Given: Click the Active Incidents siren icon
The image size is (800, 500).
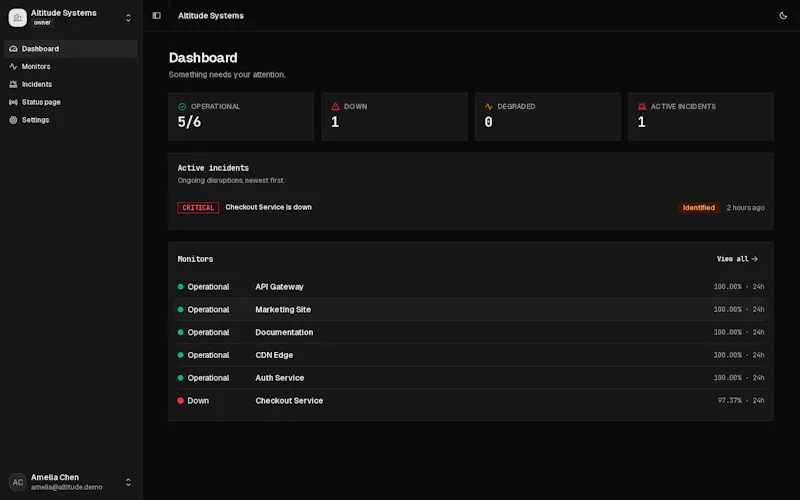Looking at the screenshot, I should click(x=642, y=107).
